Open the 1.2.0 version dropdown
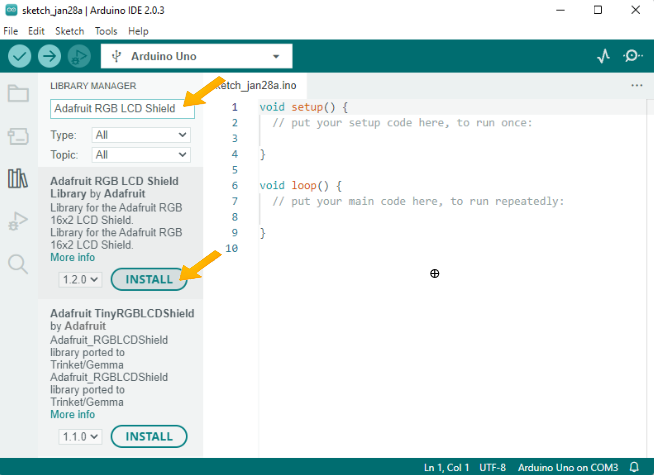Image resolution: width=654 pixels, height=475 pixels. [80, 279]
